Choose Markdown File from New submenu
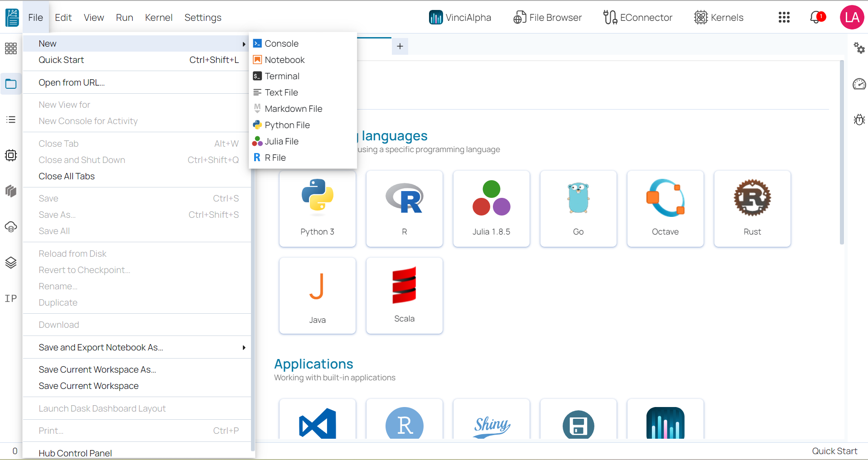 303,109
